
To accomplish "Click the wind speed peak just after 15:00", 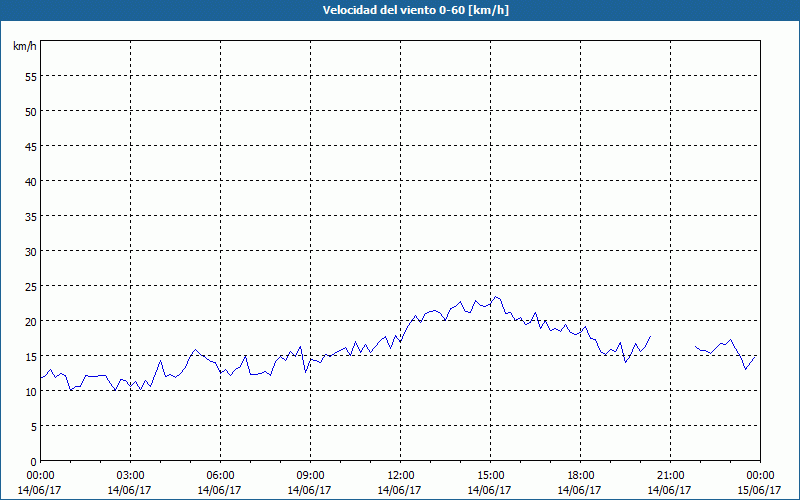I will click(495, 296).
